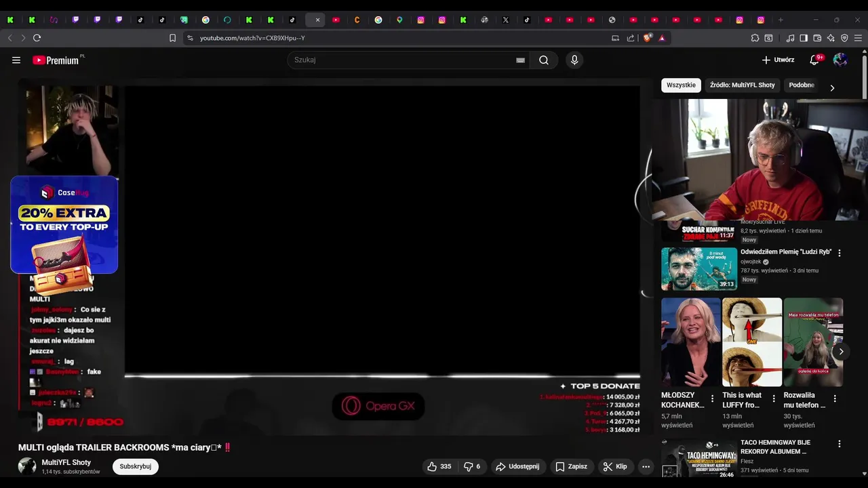868x488 pixels.
Task: Open Rozwaliła mu telefon short thumbnail
Action: click(813, 342)
